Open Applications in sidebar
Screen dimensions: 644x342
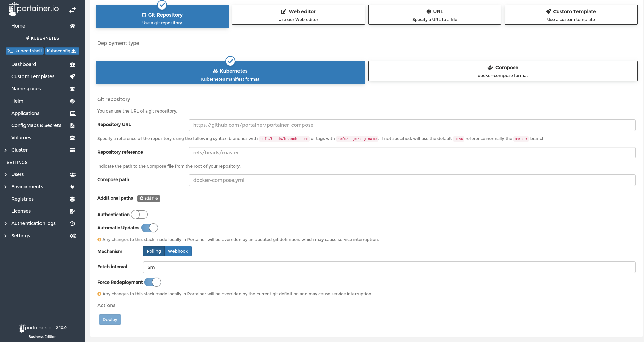click(25, 113)
